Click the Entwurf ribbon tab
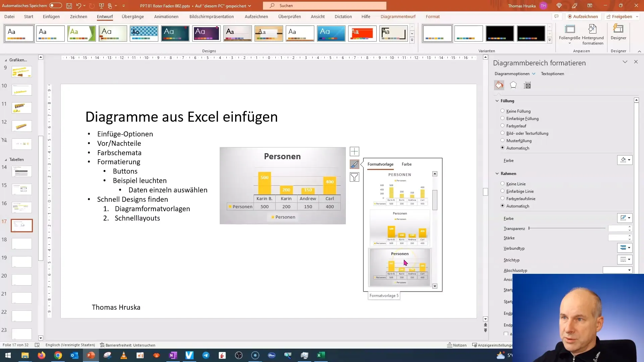The height and width of the screenshot is (362, 644). (x=104, y=16)
